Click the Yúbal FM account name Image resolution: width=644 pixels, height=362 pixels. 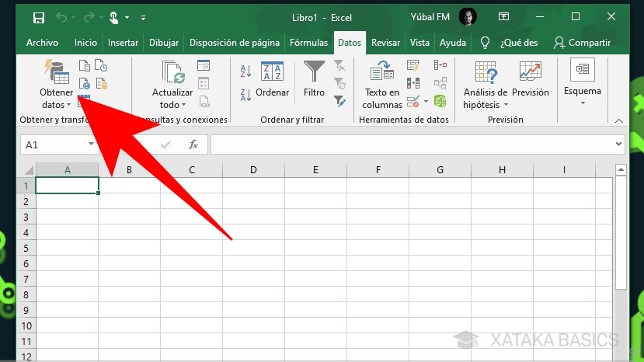(x=430, y=17)
